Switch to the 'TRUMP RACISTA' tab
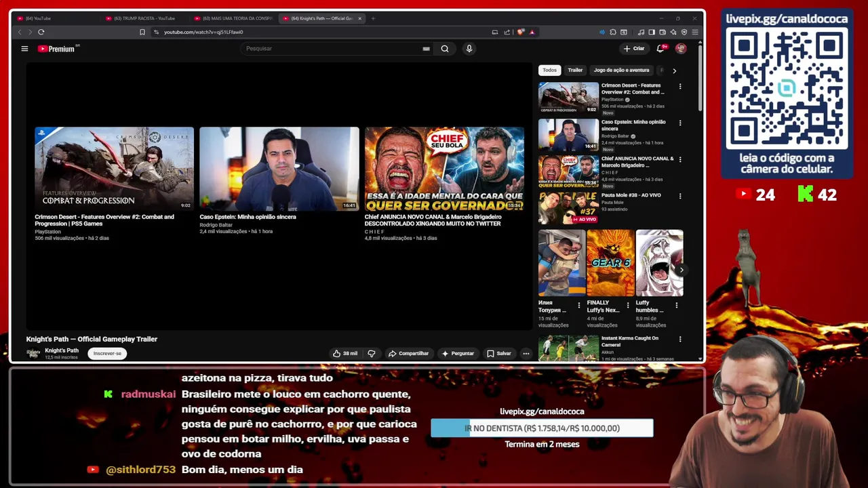 (144, 18)
